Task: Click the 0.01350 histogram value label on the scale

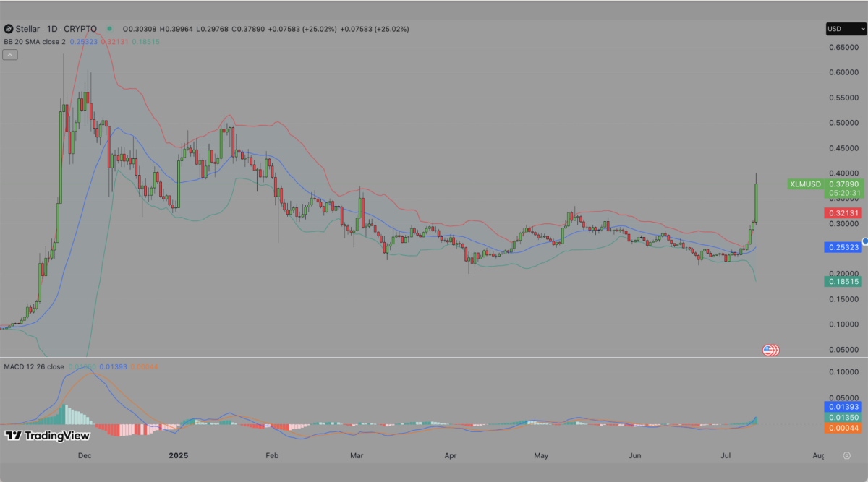Action: [843, 418]
